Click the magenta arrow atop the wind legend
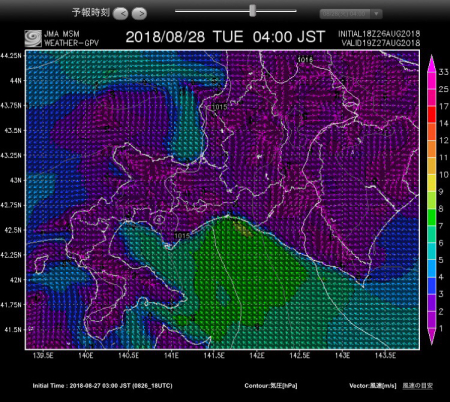 click(x=432, y=63)
